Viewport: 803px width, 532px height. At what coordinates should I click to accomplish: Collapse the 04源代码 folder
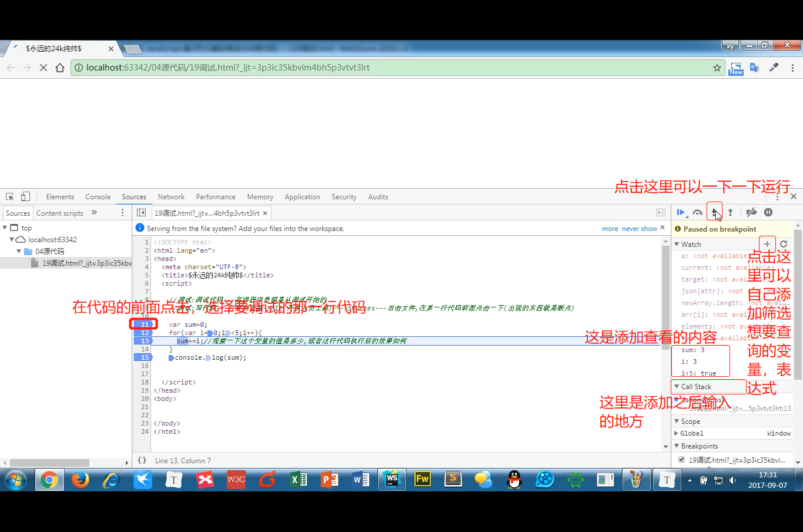coord(19,251)
